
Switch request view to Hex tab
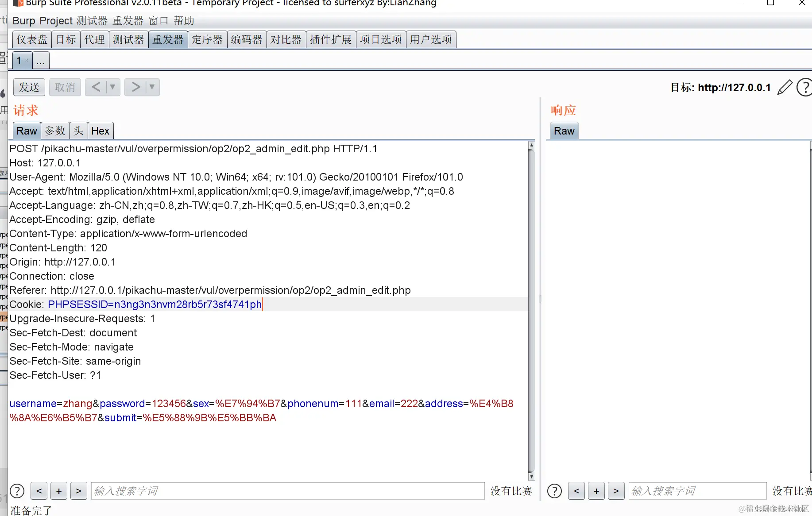[101, 131]
